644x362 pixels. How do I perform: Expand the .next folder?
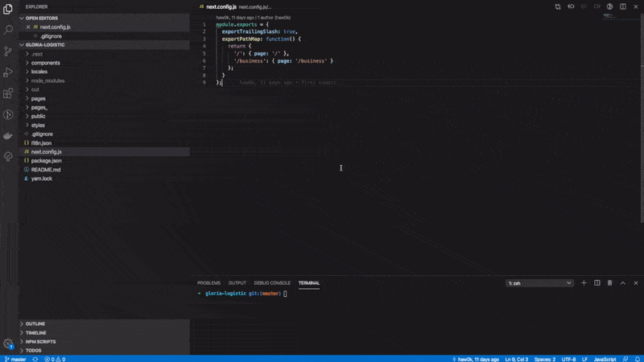pos(104,54)
